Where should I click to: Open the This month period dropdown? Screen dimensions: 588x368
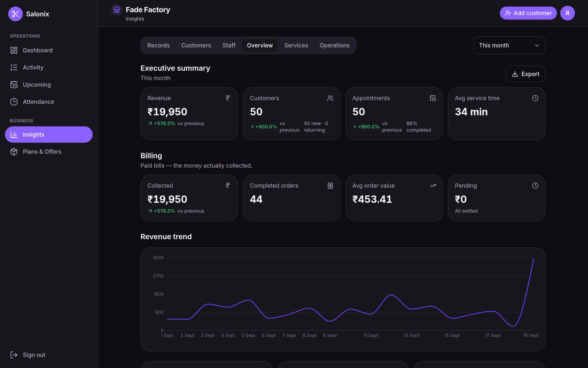point(509,45)
